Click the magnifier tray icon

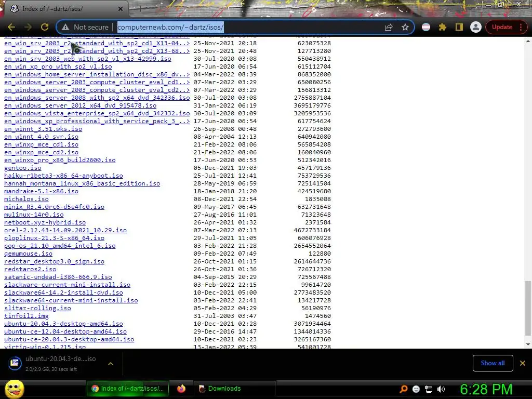404,389
